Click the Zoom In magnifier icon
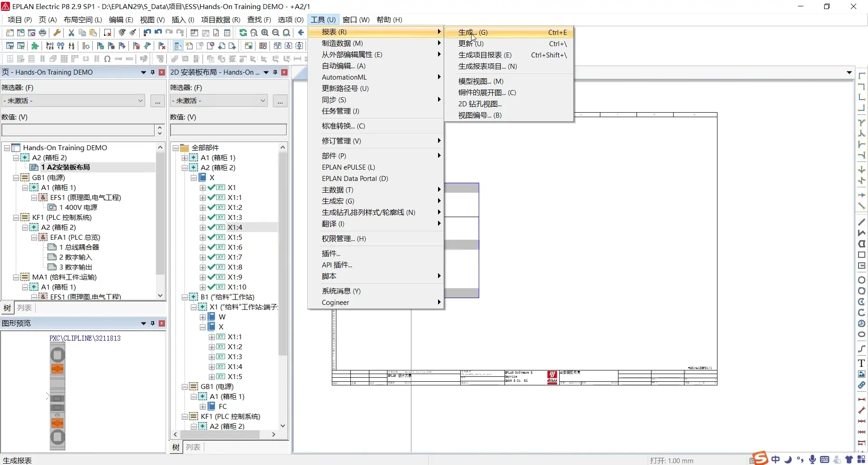868x465 pixels. [x=265, y=33]
